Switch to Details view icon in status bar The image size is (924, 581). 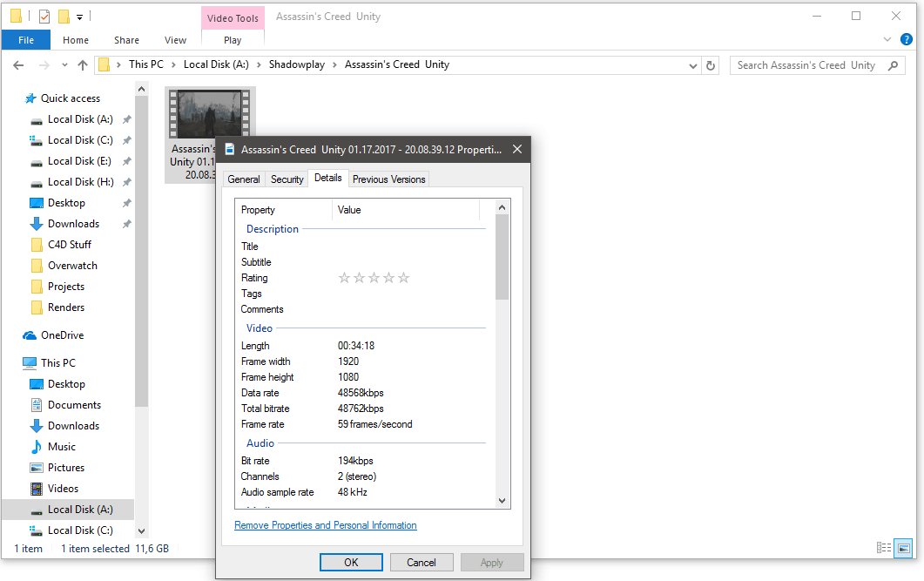pyautogui.click(x=883, y=548)
